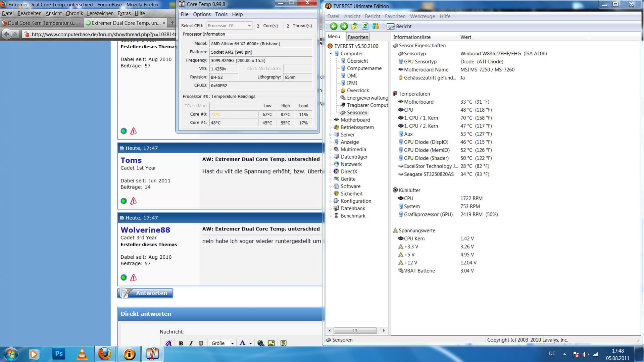The image size is (644, 362).
Task: Open the Options menu in Core Temp
Action: (x=202, y=14)
